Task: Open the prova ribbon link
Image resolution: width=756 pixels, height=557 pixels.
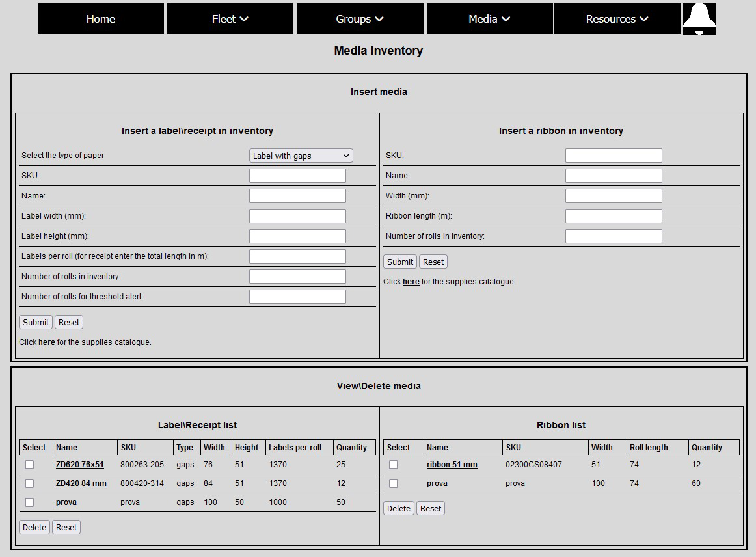Action: (437, 483)
